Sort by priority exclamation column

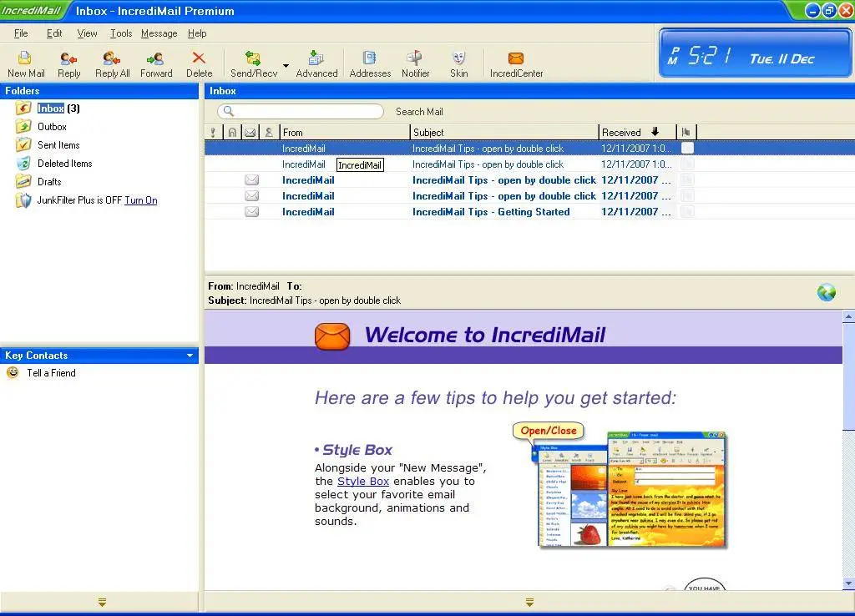213,132
